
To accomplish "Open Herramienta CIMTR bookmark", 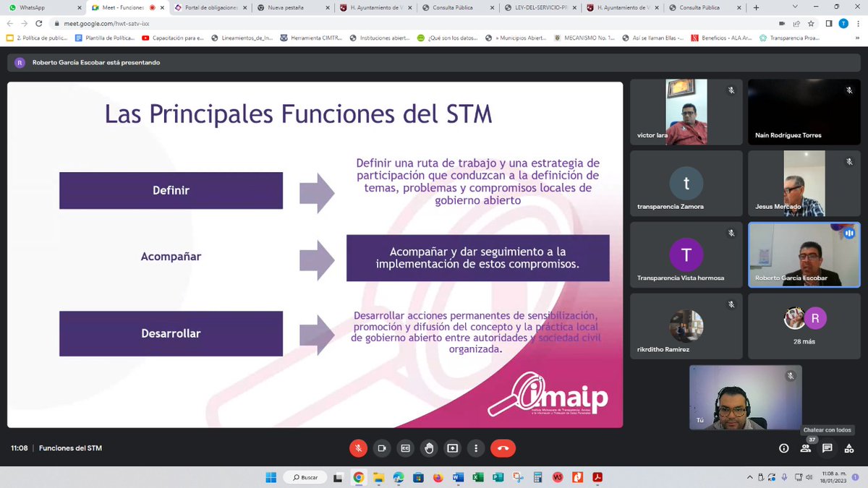I will click(311, 38).
